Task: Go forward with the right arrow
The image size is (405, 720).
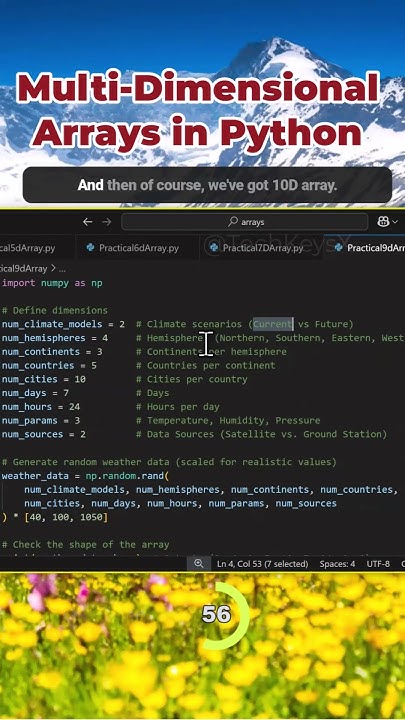Action: [x=107, y=222]
